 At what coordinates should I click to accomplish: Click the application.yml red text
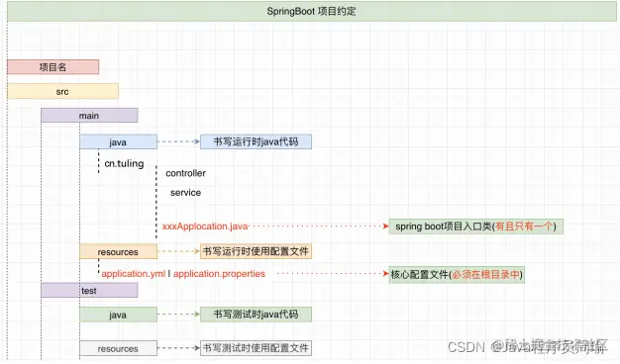click(x=134, y=274)
